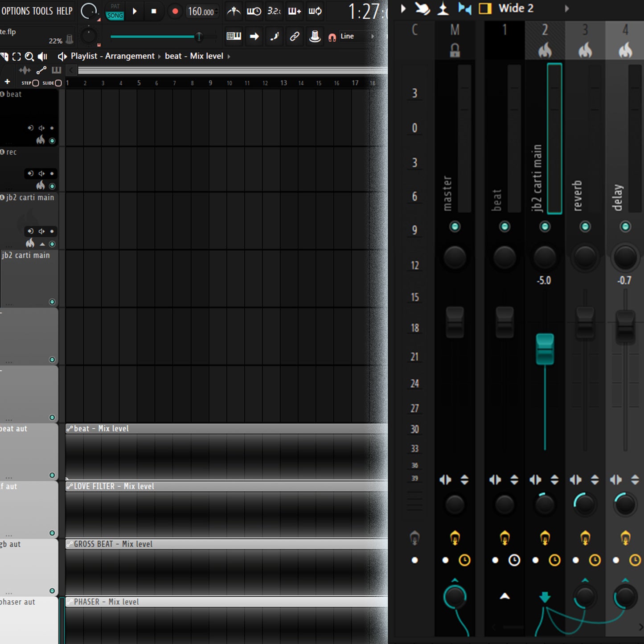Toggle the beat aut track mute light

click(52, 475)
